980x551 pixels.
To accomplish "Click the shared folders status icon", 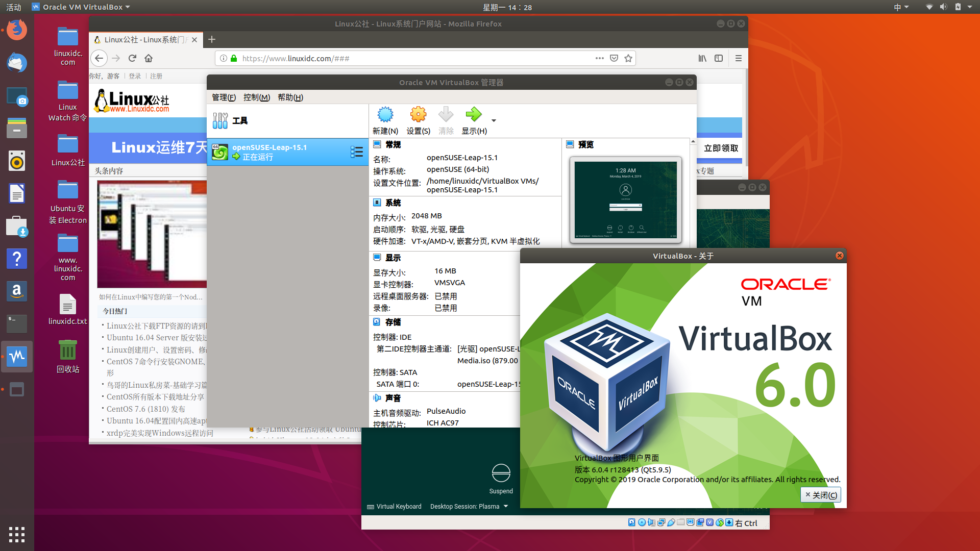I will click(x=680, y=522).
